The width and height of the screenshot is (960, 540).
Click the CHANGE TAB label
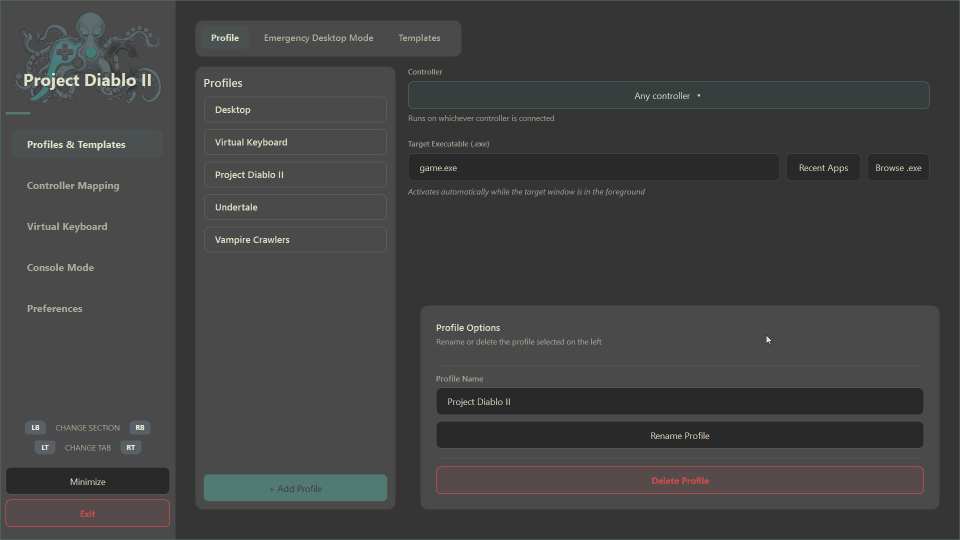pos(88,448)
